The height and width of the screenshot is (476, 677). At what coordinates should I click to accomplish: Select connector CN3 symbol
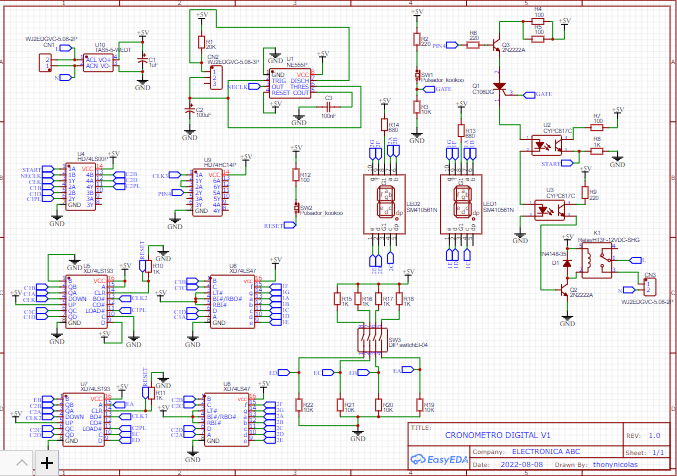pos(650,287)
